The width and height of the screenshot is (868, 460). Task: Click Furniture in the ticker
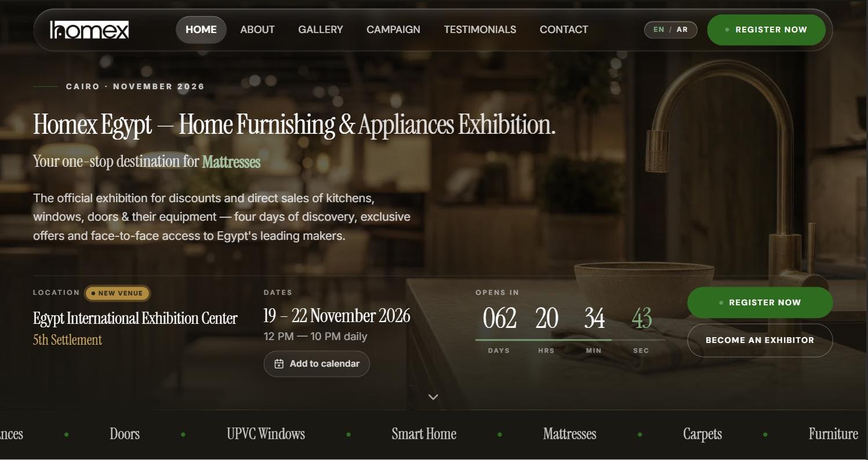tap(833, 434)
